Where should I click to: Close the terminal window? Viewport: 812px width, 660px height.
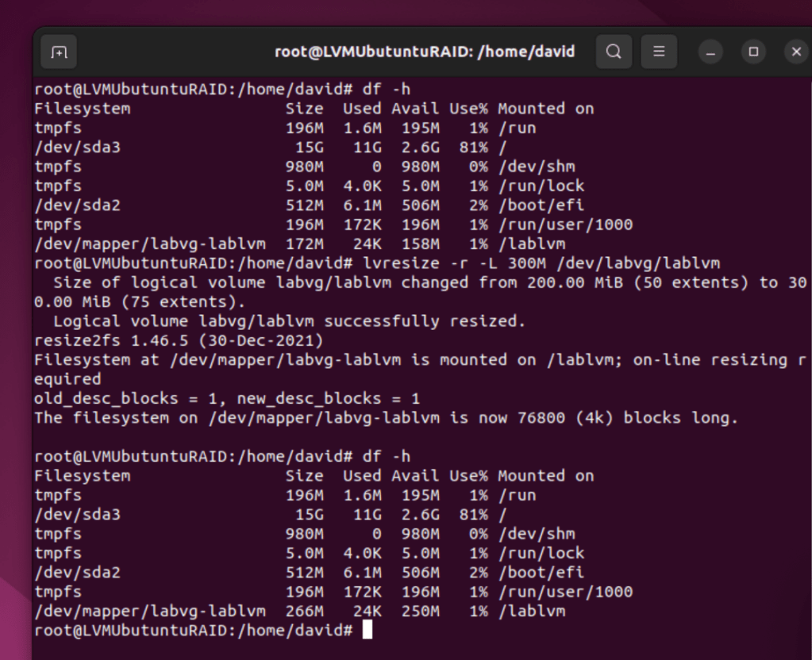click(796, 52)
